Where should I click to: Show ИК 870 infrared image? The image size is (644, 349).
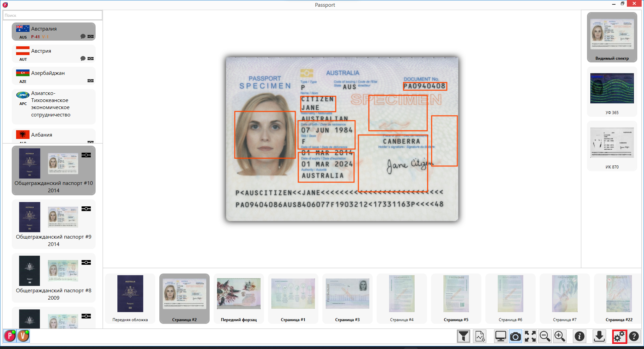(x=612, y=146)
